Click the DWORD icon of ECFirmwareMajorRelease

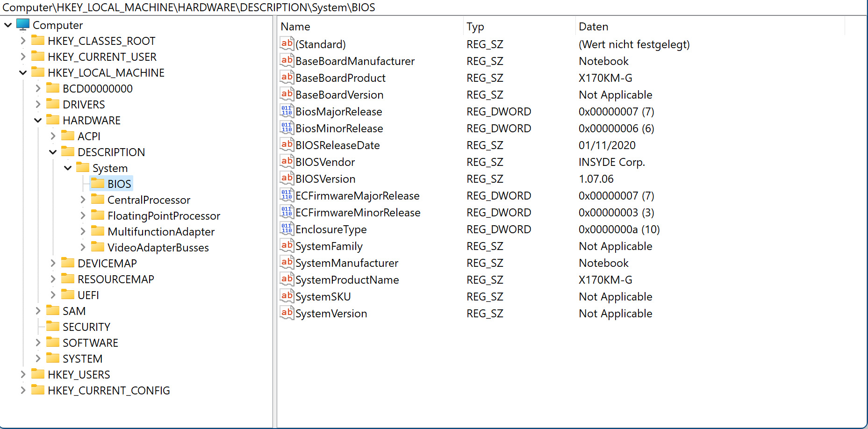click(x=287, y=195)
